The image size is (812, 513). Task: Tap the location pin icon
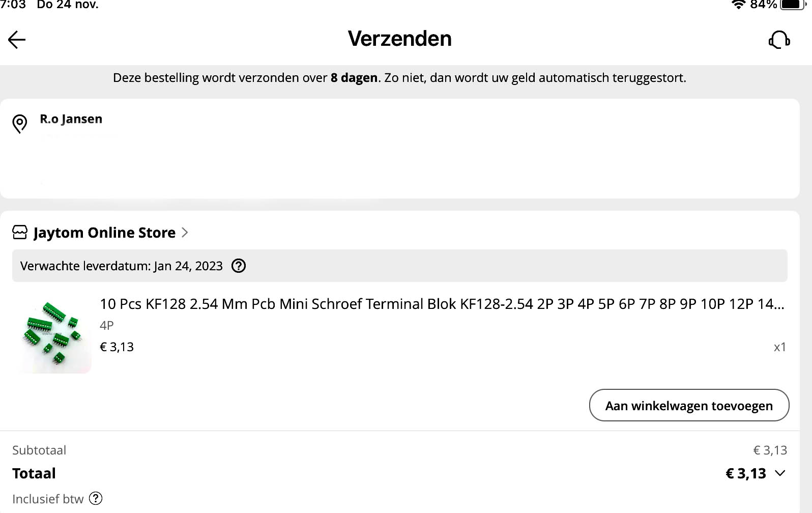click(x=19, y=124)
